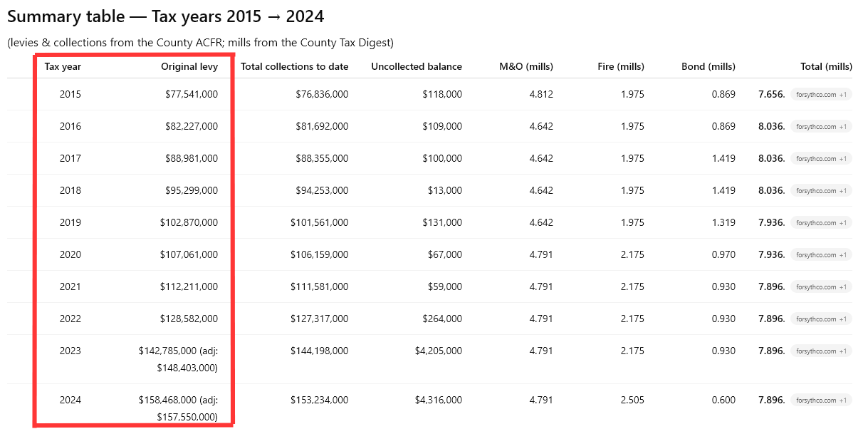
Task: Click the Fire (mills) column header
Action: click(621, 66)
